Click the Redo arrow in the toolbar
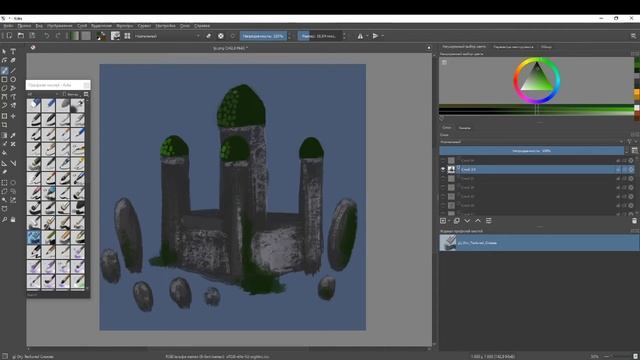Screen dimensions: 640x360 tap(58, 36)
